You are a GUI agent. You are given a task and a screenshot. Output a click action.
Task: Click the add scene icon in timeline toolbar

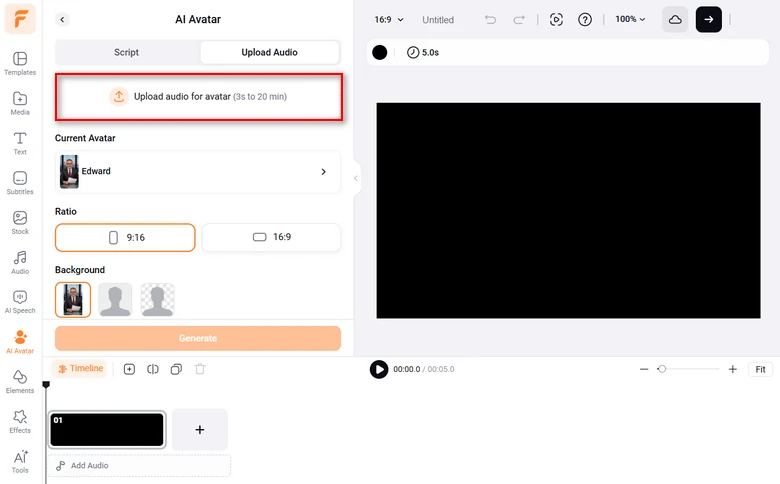[x=129, y=369]
